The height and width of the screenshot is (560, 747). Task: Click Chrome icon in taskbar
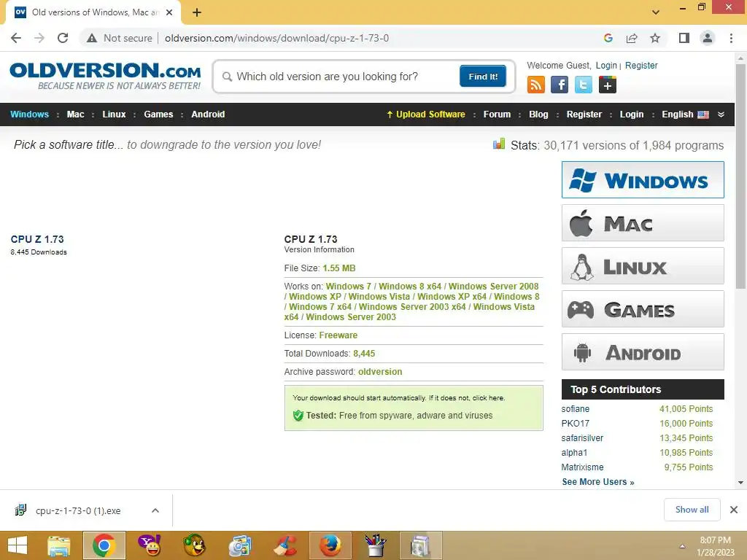click(104, 545)
